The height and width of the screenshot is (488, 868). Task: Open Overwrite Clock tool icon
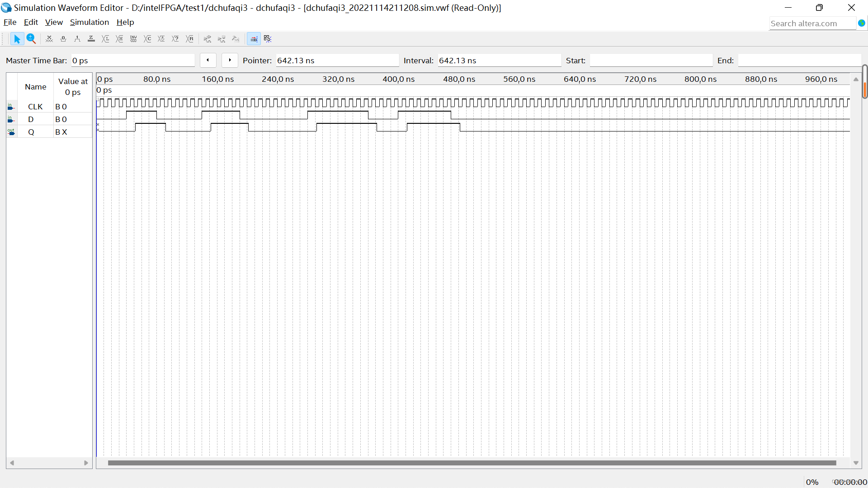[x=161, y=39]
